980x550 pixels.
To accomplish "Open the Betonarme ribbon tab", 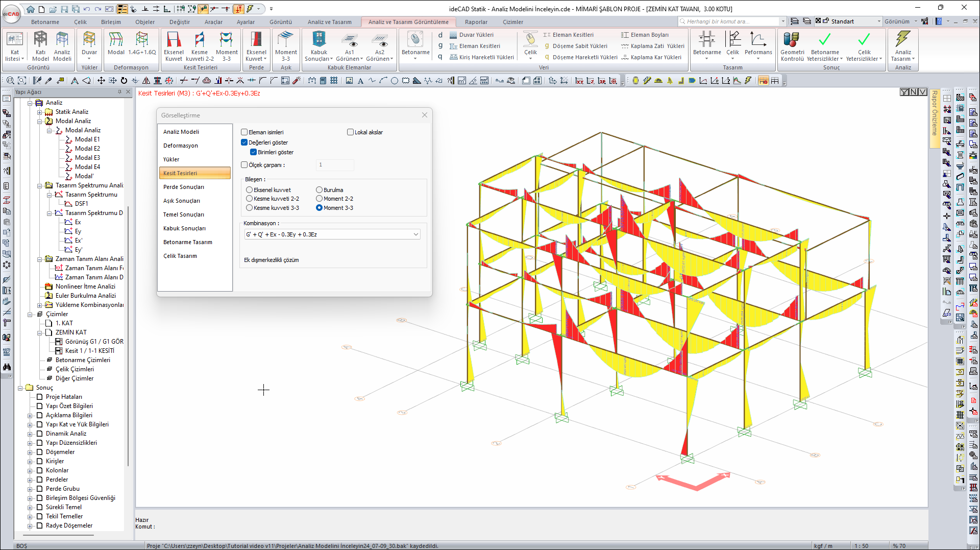I will click(x=45, y=22).
